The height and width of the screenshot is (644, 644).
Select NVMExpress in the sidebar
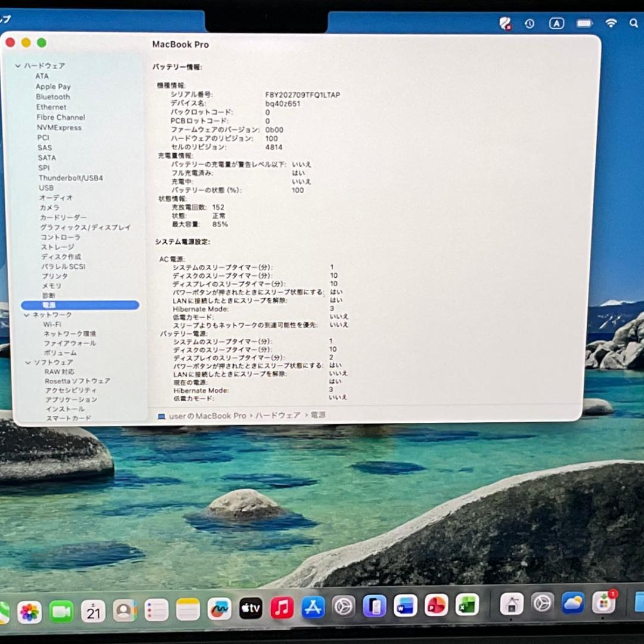59,128
